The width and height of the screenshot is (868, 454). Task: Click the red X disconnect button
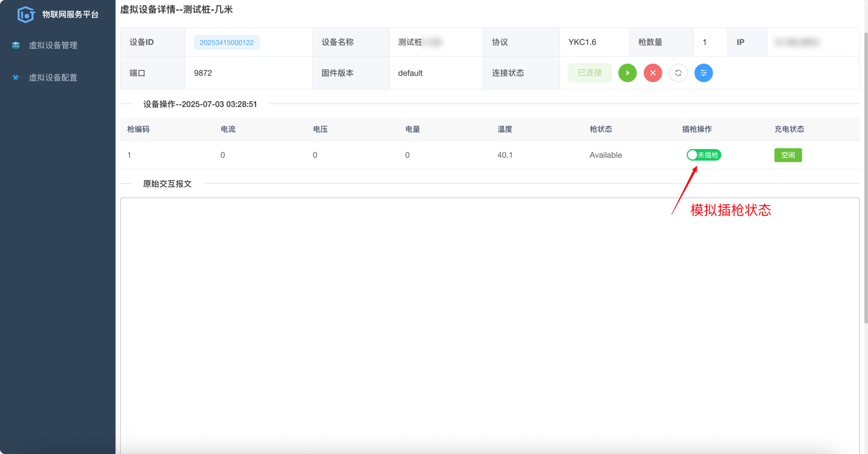pyautogui.click(x=653, y=73)
